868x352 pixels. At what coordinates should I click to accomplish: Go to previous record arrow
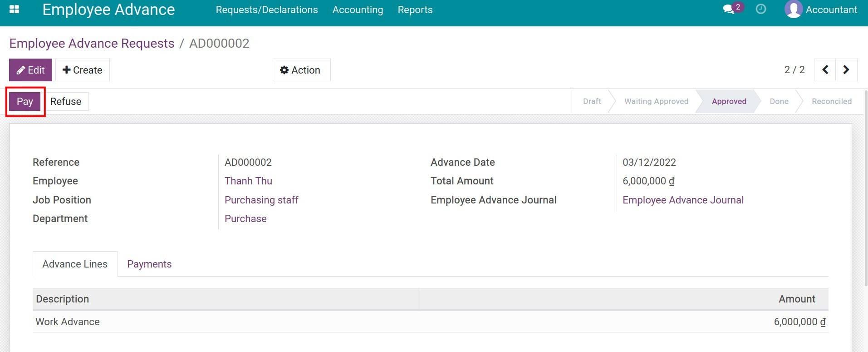point(825,70)
